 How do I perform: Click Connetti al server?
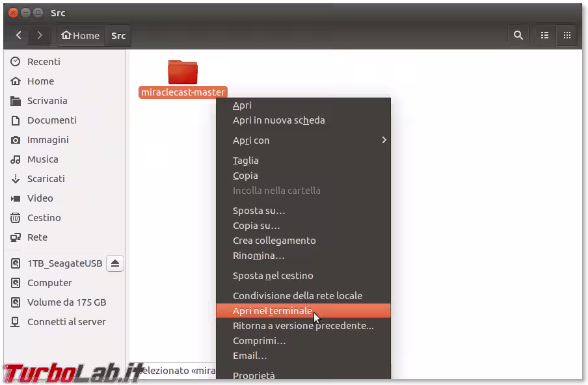click(64, 322)
